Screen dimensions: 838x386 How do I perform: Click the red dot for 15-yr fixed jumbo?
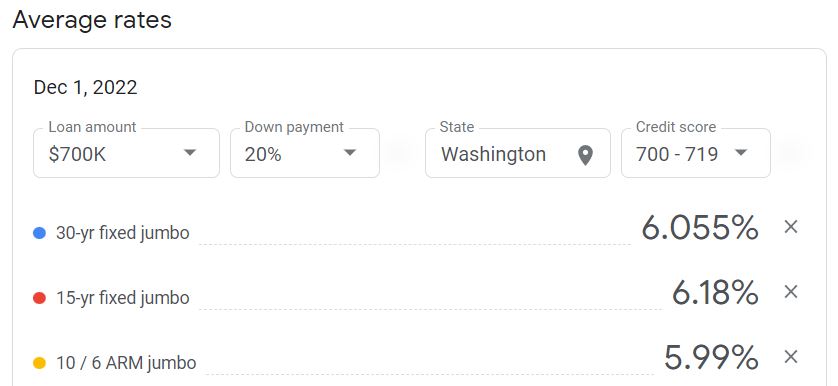pyautogui.click(x=39, y=298)
